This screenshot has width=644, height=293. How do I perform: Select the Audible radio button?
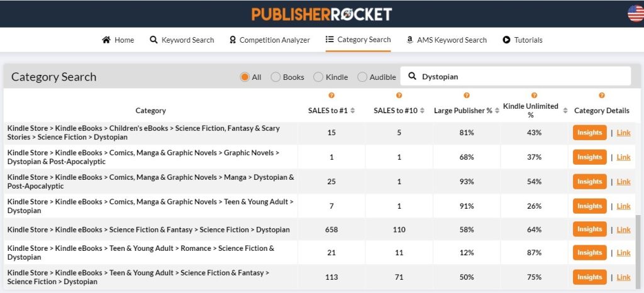click(x=362, y=77)
